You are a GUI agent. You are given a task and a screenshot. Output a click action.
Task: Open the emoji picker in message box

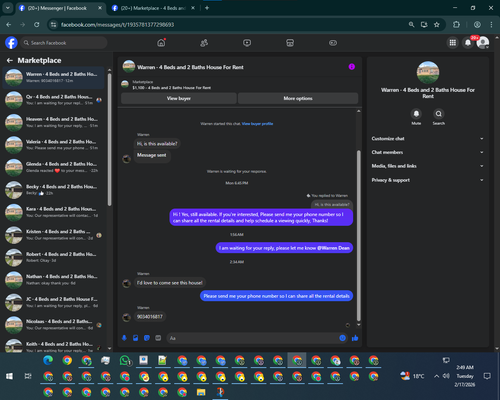click(342, 338)
